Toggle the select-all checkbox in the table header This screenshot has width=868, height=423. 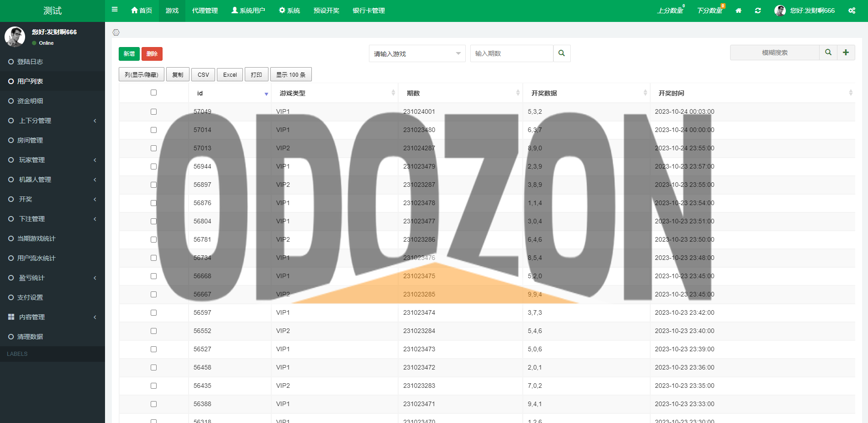(153, 93)
